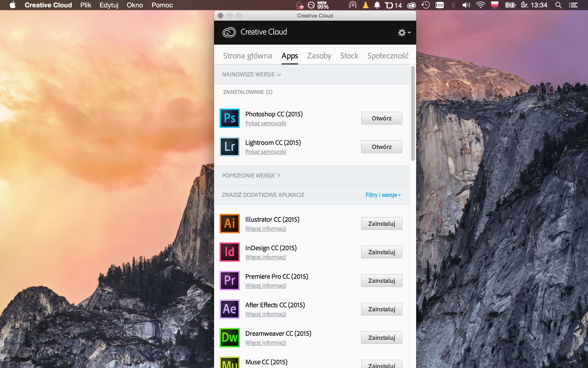Open the Okno menu
588x368 pixels.
click(x=135, y=5)
